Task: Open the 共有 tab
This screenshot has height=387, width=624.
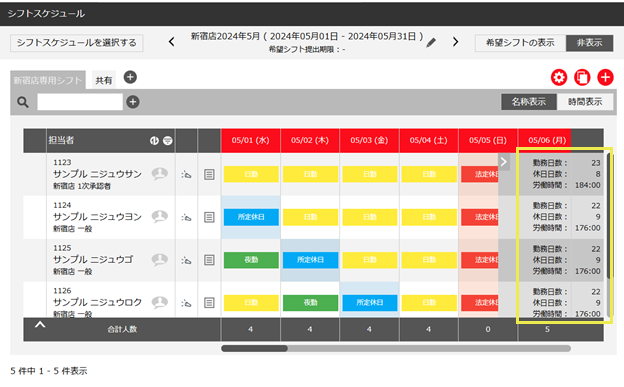Action: [103, 80]
